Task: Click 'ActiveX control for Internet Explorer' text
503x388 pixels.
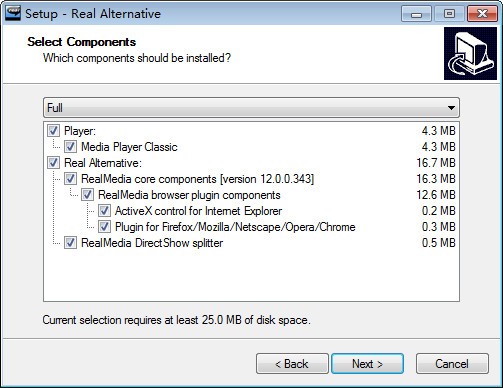Action: [199, 211]
